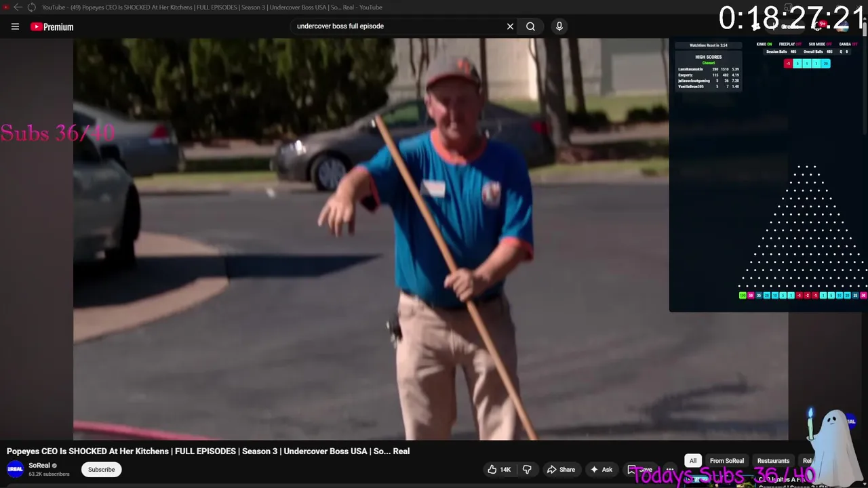This screenshot has width=868, height=488.
Task: Go back with browser back arrow
Action: click(x=18, y=7)
